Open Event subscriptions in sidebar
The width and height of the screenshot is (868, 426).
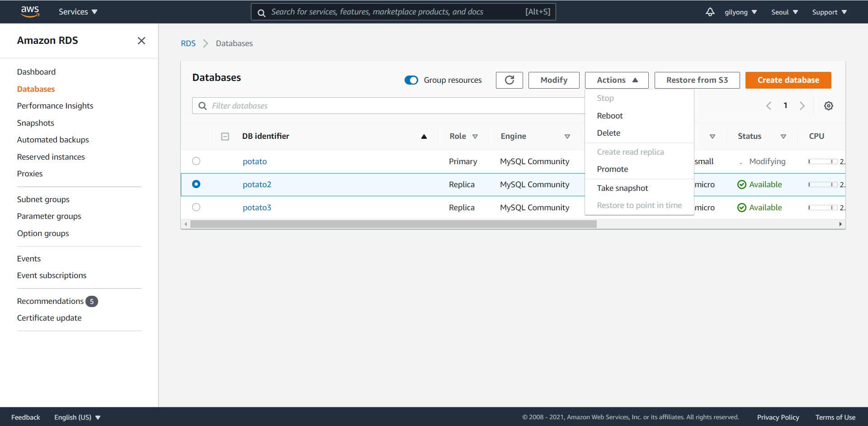click(x=52, y=275)
